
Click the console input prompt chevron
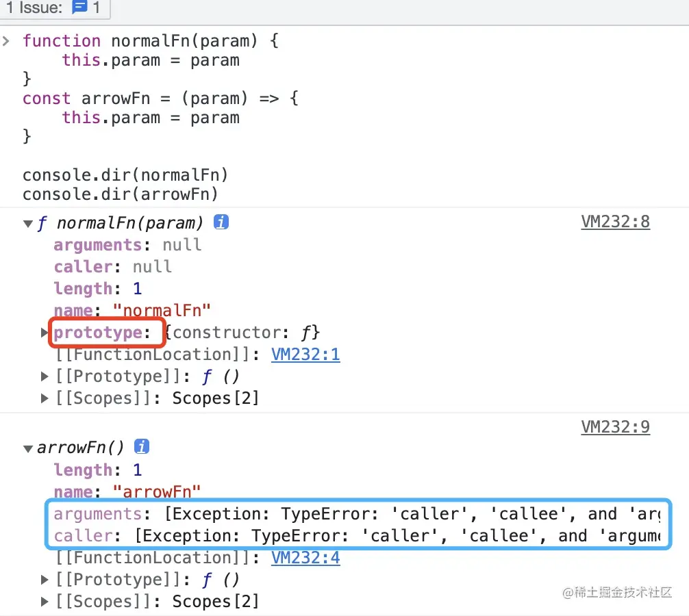tap(5, 41)
